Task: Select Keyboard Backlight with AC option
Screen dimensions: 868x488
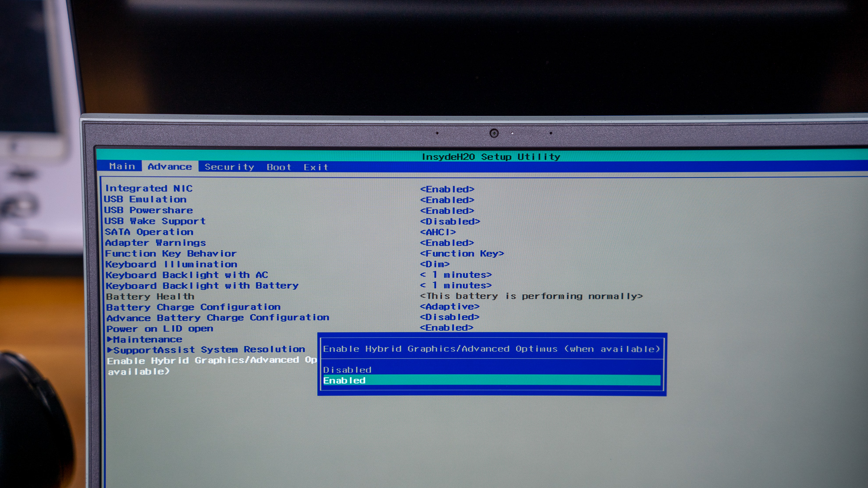Action: [187, 275]
